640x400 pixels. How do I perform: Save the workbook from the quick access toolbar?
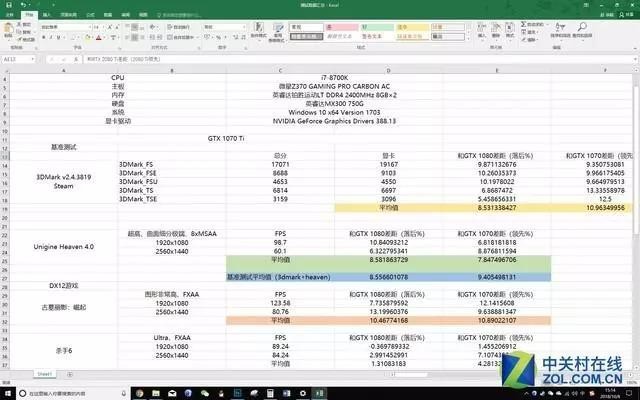[9, 5]
